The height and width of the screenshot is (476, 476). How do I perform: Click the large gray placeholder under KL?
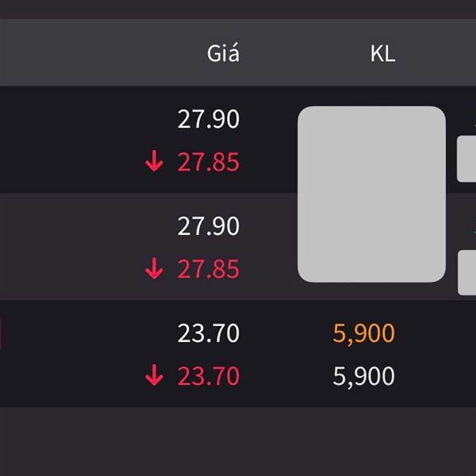[371, 194]
